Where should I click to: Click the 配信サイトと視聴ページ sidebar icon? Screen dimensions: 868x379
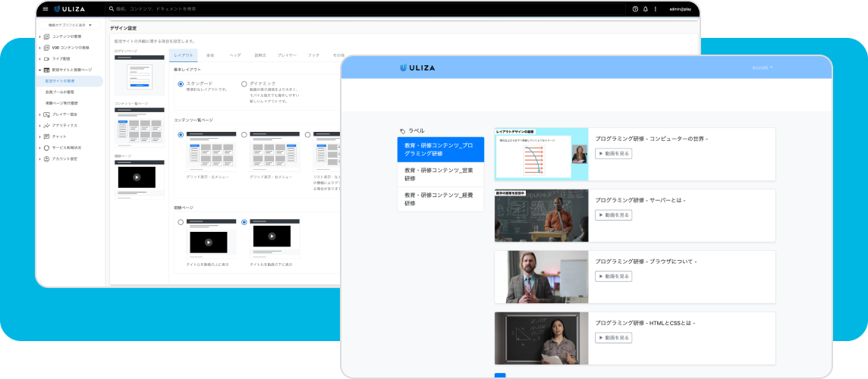coord(46,70)
